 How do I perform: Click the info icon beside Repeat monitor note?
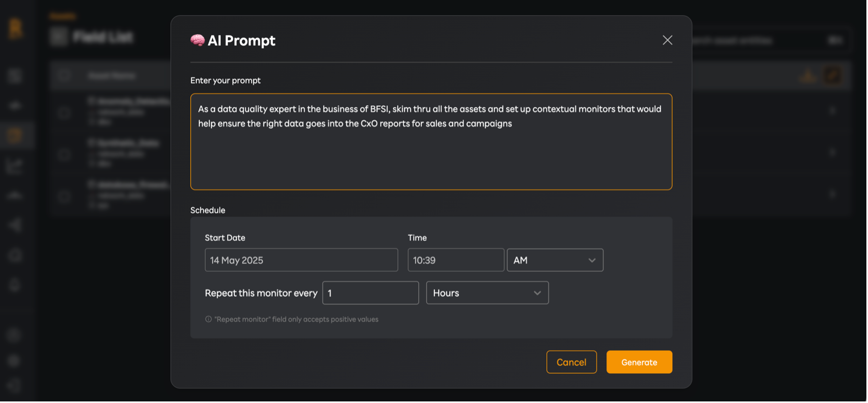pyautogui.click(x=208, y=319)
